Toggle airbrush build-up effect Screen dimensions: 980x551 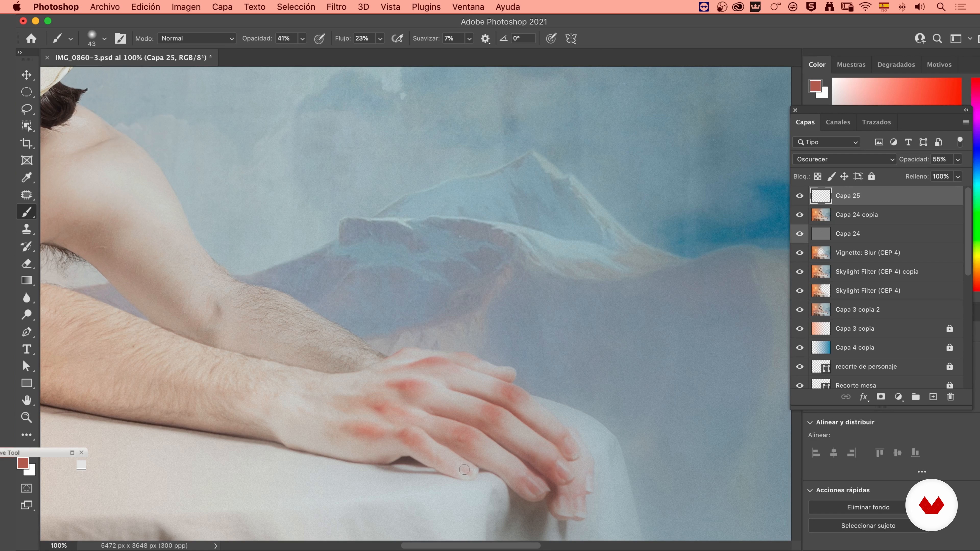click(397, 39)
